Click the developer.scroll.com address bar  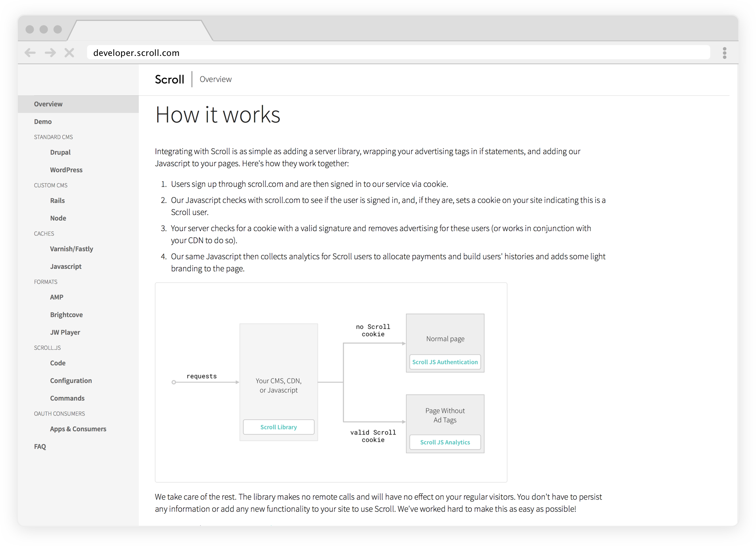pos(397,53)
